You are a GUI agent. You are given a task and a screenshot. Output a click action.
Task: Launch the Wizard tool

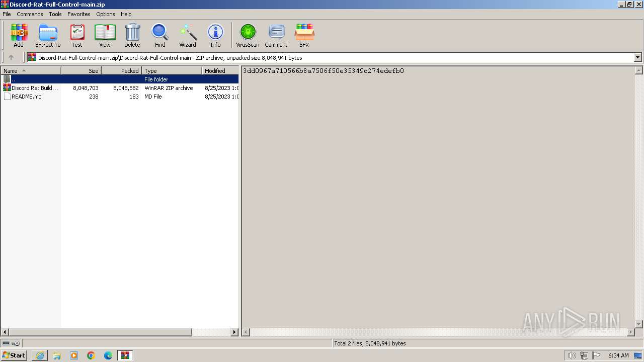click(188, 35)
